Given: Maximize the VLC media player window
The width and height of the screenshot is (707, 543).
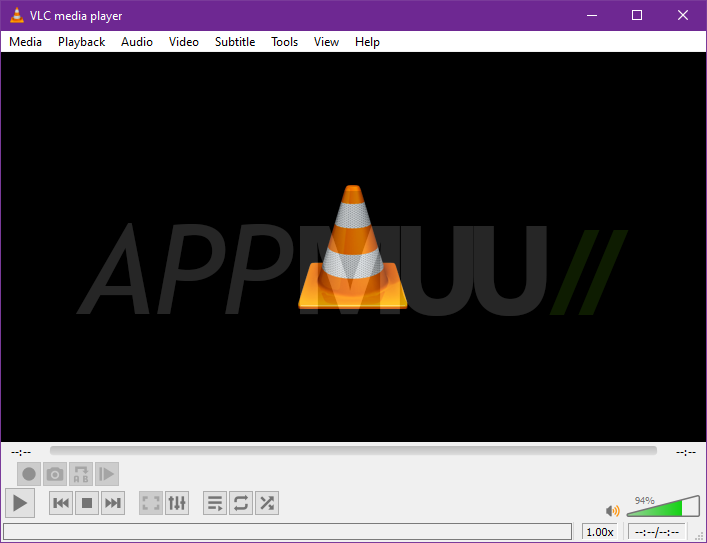Looking at the screenshot, I should tap(637, 15).
